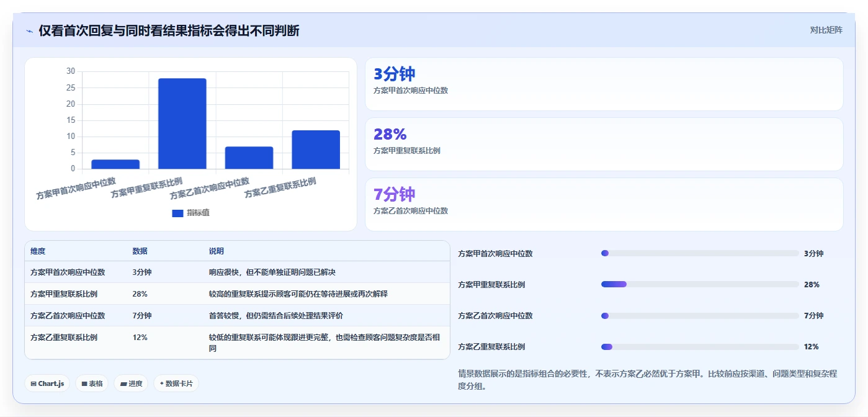
Task: Click the 28% table cell
Action: (140, 294)
